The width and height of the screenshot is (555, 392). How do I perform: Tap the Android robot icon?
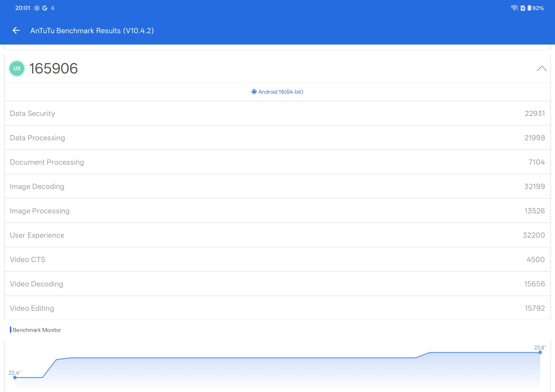click(254, 92)
